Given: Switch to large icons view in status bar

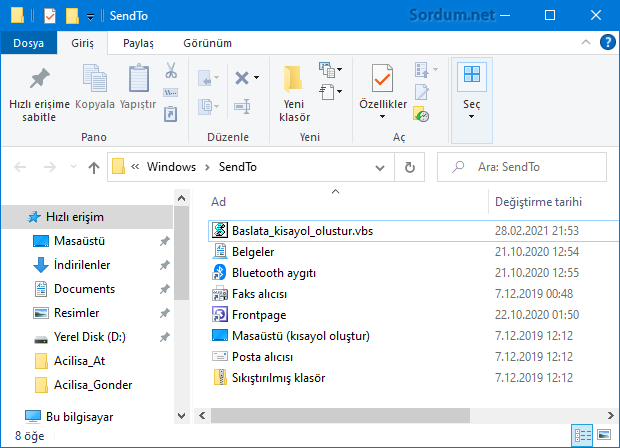Looking at the screenshot, I should [x=604, y=436].
